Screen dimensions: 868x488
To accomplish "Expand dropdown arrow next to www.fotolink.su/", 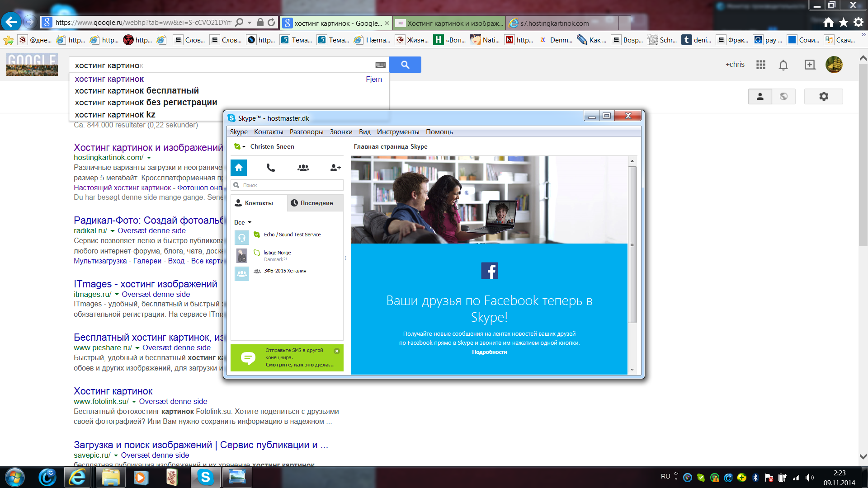I will coord(134,402).
